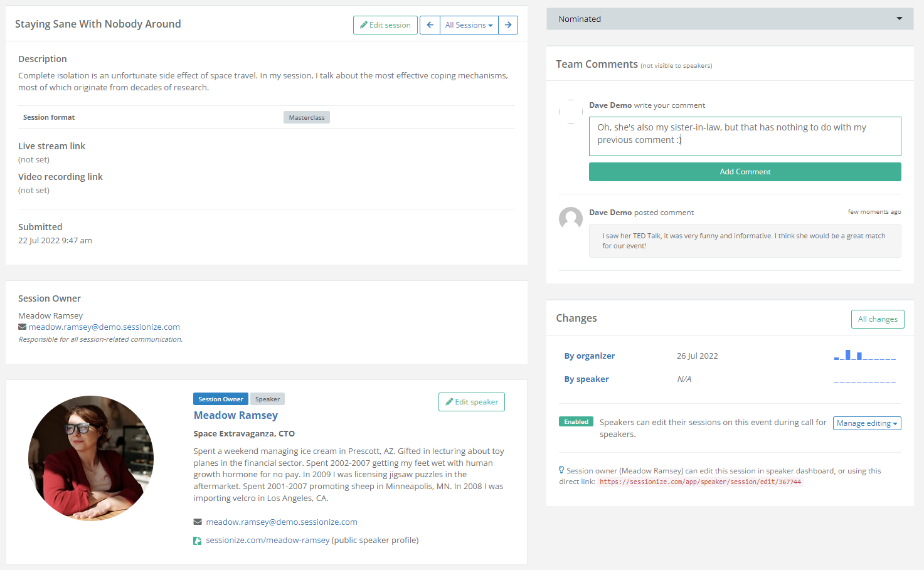The width and height of the screenshot is (924, 570).
Task: Click the organizer changes sparkline chart
Action: coord(864,356)
